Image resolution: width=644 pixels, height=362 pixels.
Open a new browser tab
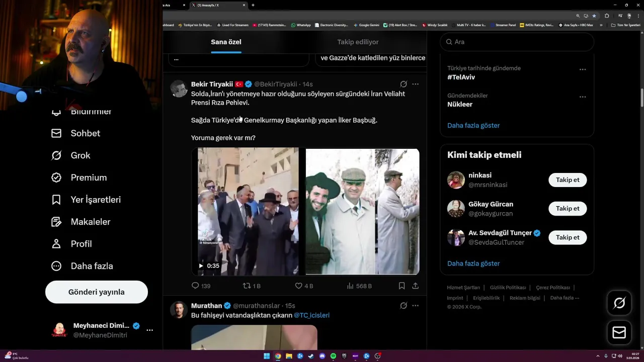point(253,5)
